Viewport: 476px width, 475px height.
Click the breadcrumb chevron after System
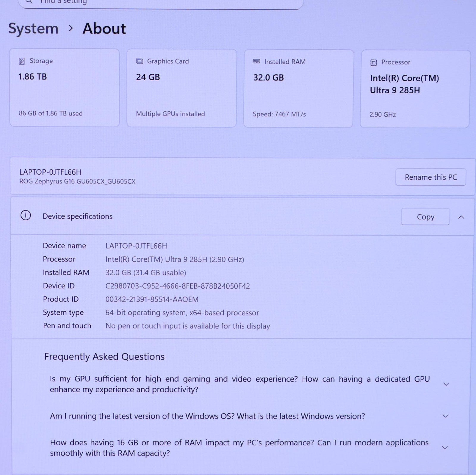(x=71, y=28)
